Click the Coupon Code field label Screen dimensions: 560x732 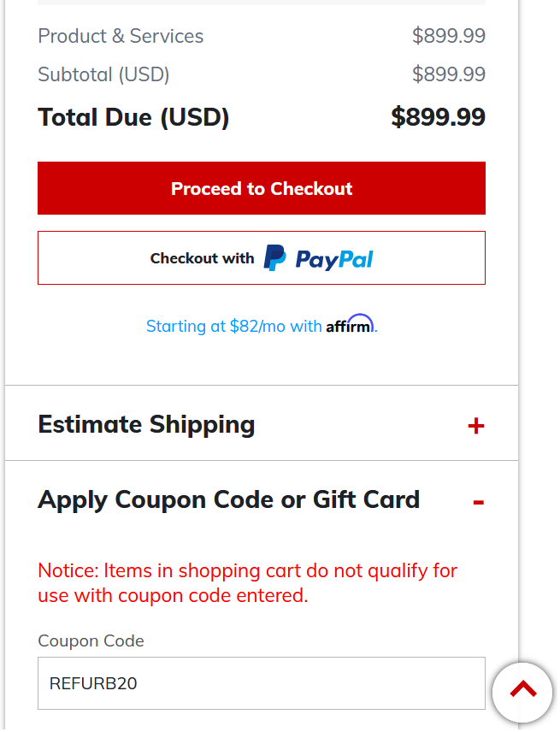91,641
